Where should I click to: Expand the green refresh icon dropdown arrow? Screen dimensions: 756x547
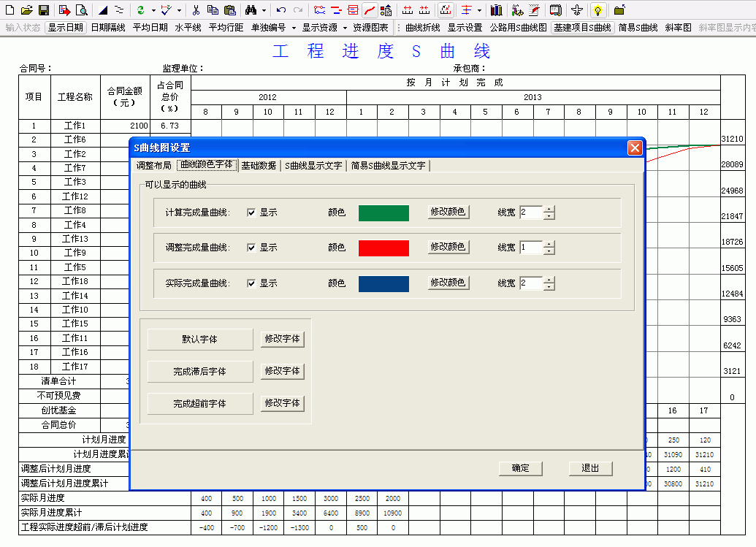click(x=153, y=10)
